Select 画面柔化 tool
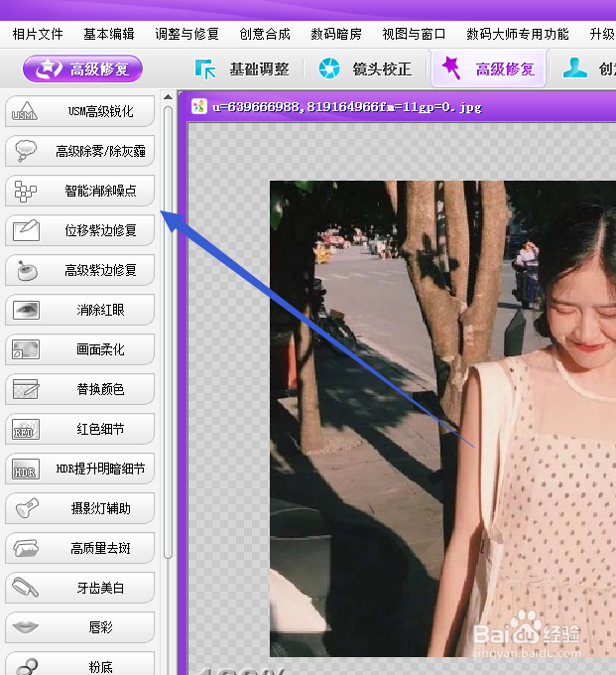This screenshot has width=616, height=675. tap(79, 349)
